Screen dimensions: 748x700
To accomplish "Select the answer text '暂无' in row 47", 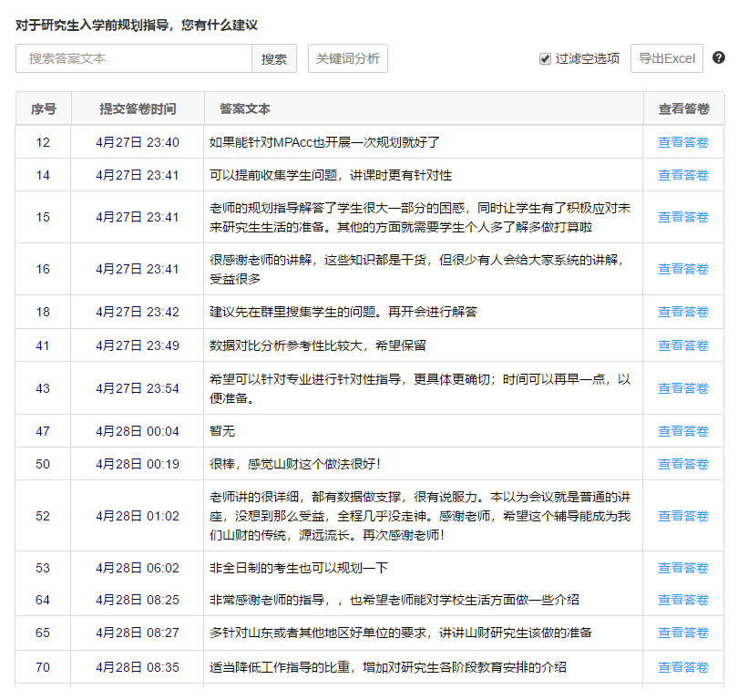I will tap(222, 431).
